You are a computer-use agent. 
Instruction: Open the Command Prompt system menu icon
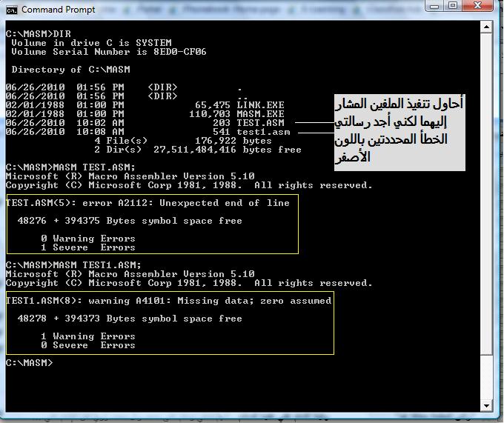click(12, 10)
